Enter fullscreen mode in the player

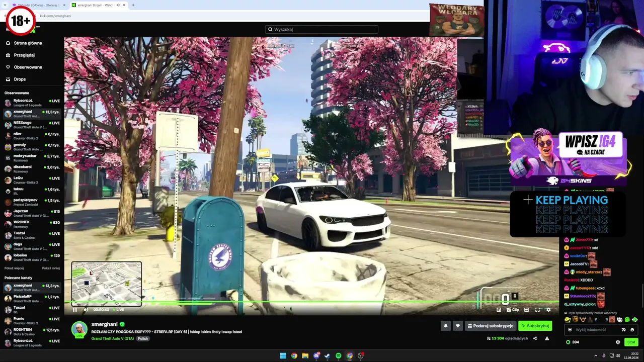pos(537,310)
